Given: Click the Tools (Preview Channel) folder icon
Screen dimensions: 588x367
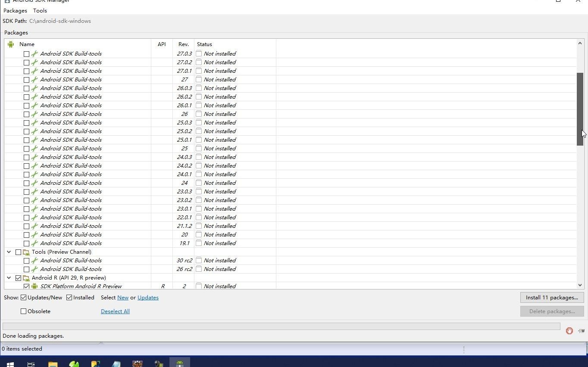Looking at the screenshot, I should tap(26, 252).
